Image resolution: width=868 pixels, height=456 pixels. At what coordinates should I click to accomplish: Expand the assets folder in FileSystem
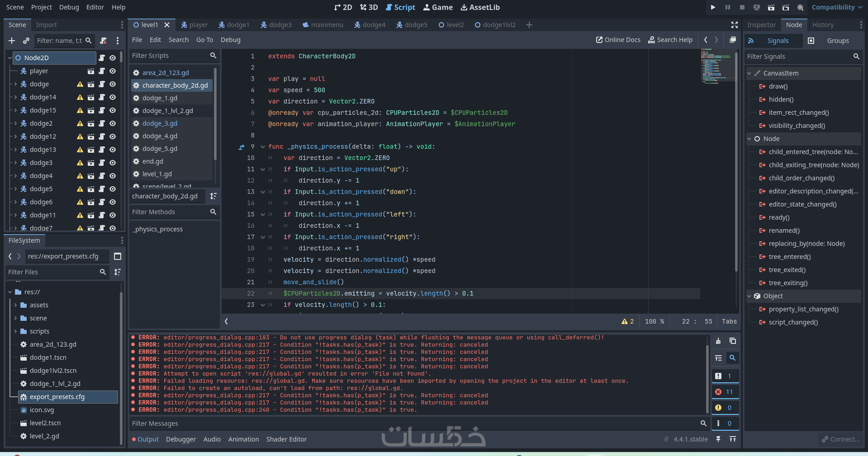(x=16, y=305)
